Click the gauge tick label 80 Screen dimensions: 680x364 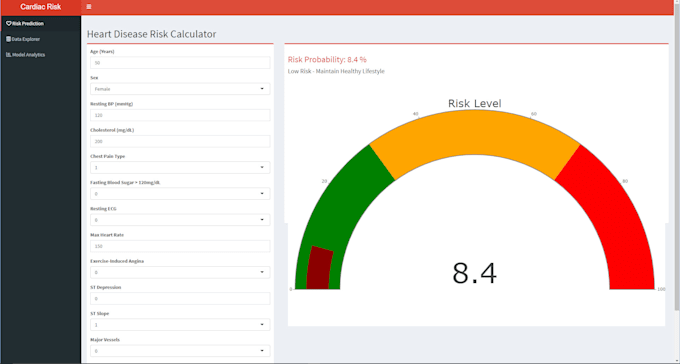point(625,181)
